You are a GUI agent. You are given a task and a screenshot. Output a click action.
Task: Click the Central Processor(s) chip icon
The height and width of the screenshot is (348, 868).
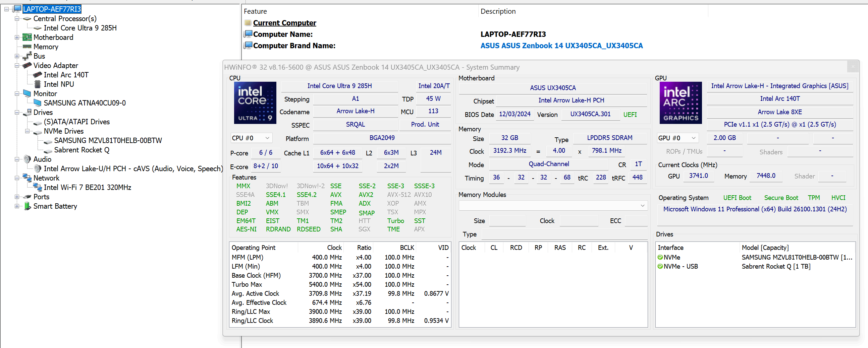pos(27,18)
